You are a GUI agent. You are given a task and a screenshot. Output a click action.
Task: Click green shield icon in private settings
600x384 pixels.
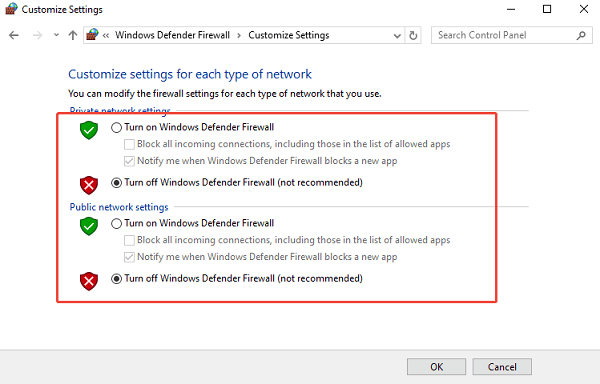[x=89, y=130]
